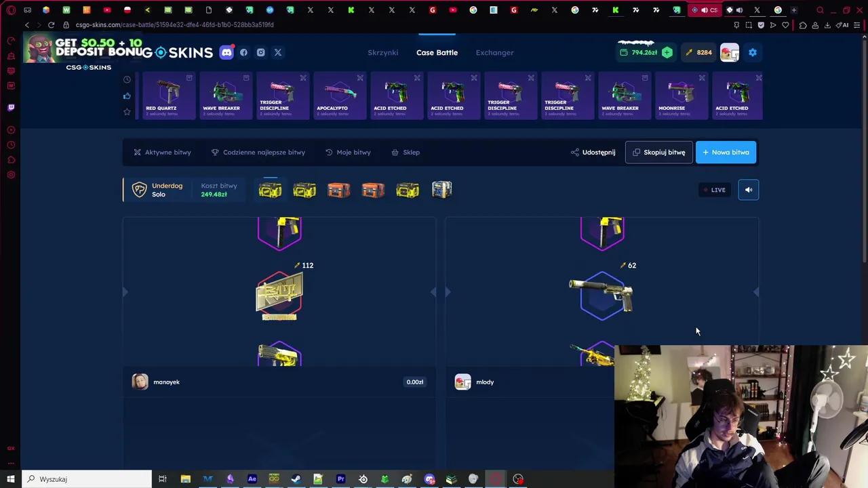The height and width of the screenshot is (488, 868).
Task: Click the green add-funds plus icon
Action: 667,52
